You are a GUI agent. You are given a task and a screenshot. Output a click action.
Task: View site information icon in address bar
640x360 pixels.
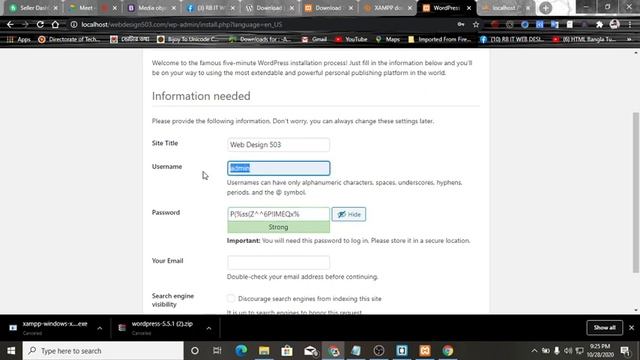[x=74, y=24]
